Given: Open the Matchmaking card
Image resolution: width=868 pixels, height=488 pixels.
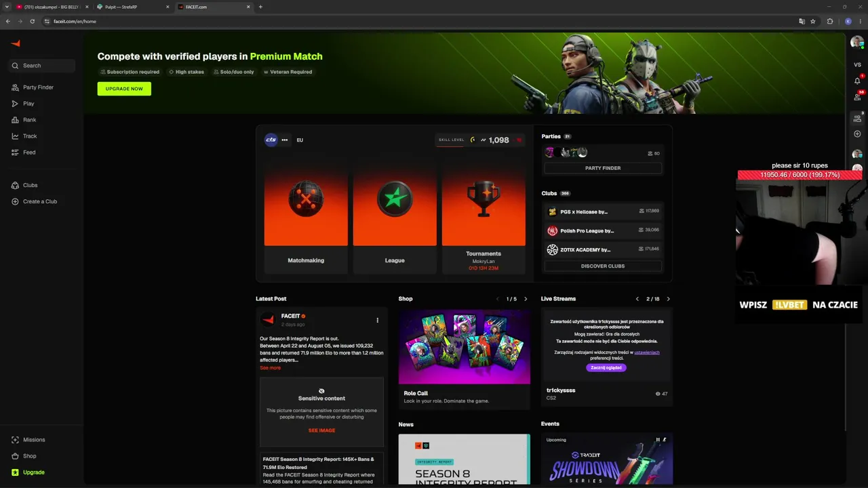Looking at the screenshot, I should pyautogui.click(x=306, y=216).
